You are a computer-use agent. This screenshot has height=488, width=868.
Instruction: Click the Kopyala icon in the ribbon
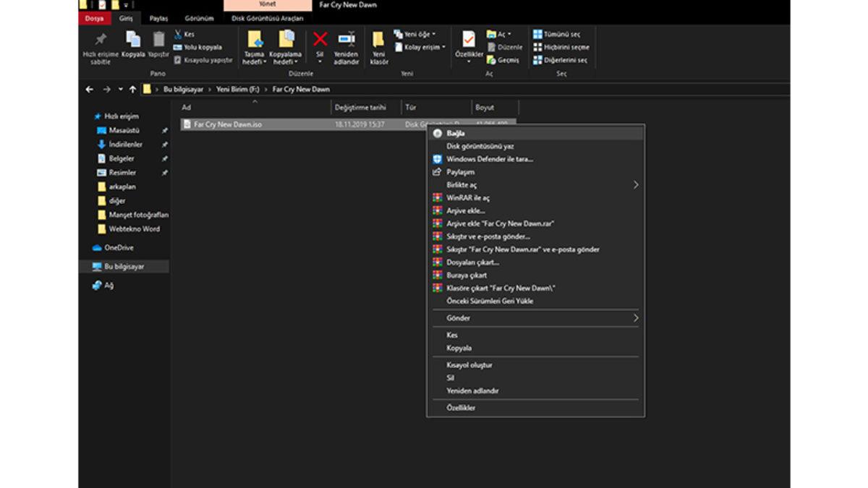(133, 40)
